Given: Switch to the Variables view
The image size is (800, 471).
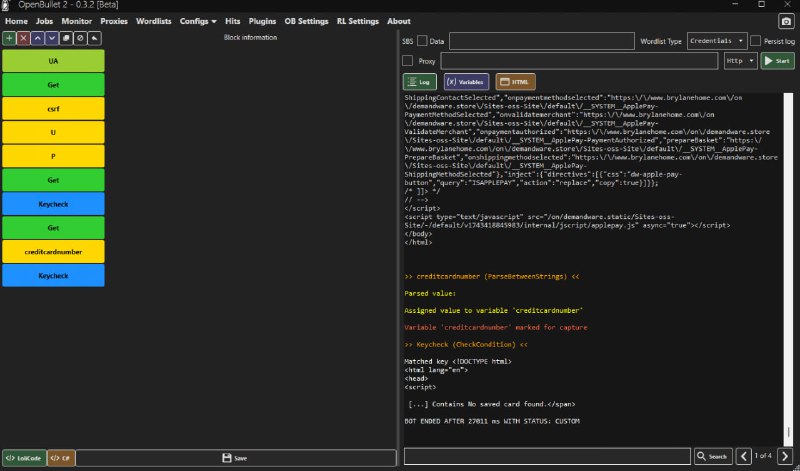Looking at the screenshot, I should point(466,82).
